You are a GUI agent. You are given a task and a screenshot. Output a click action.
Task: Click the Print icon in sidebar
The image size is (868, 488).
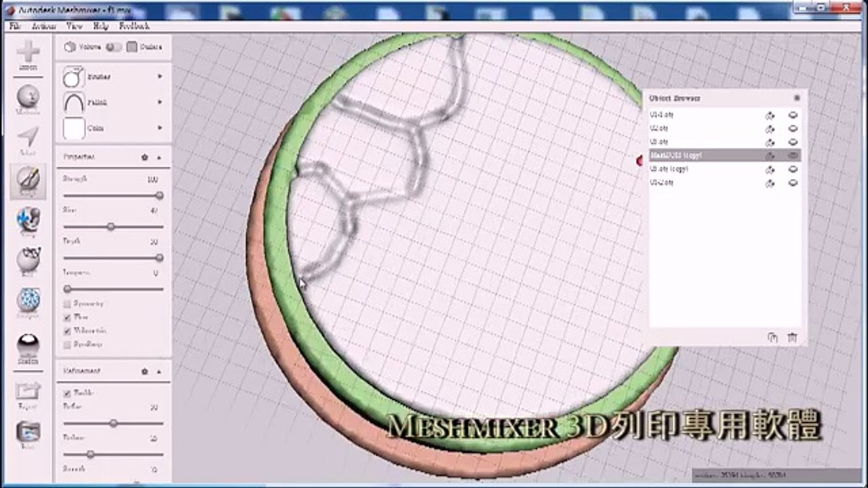28,434
